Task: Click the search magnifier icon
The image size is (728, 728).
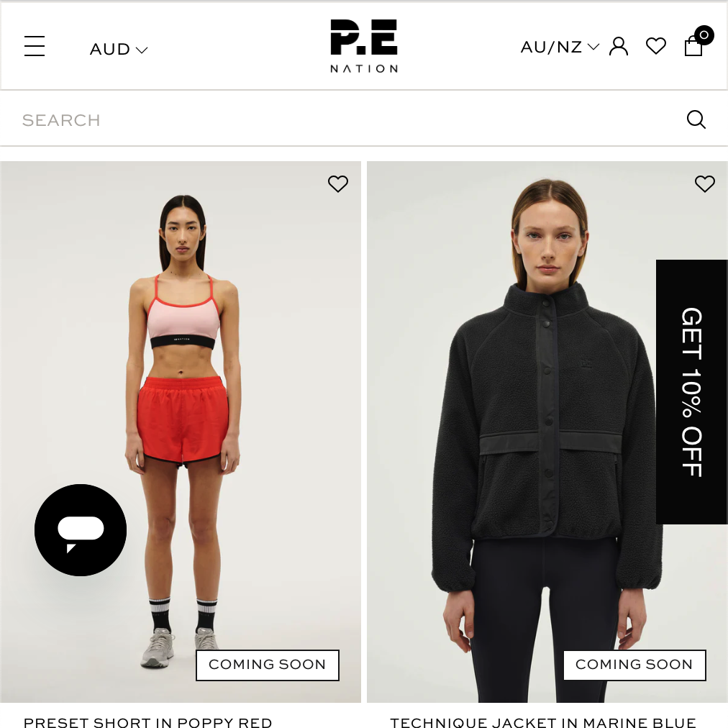Action: 696,119
